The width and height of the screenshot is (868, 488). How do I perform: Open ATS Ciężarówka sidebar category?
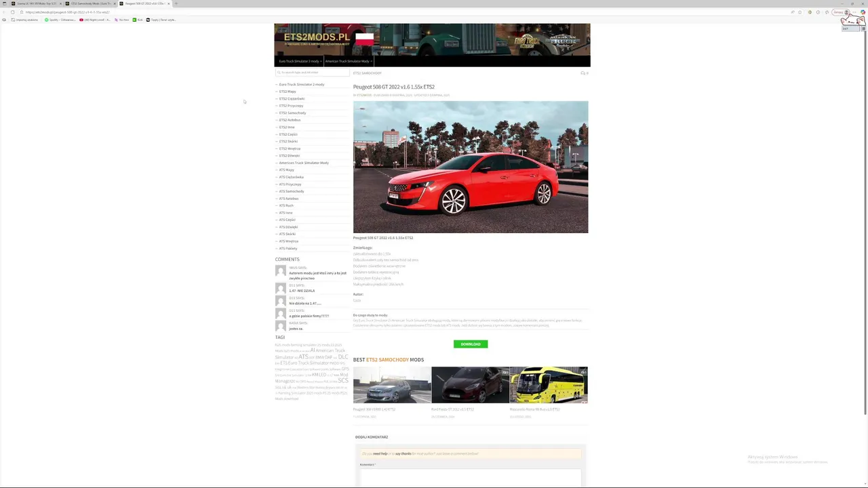point(292,177)
